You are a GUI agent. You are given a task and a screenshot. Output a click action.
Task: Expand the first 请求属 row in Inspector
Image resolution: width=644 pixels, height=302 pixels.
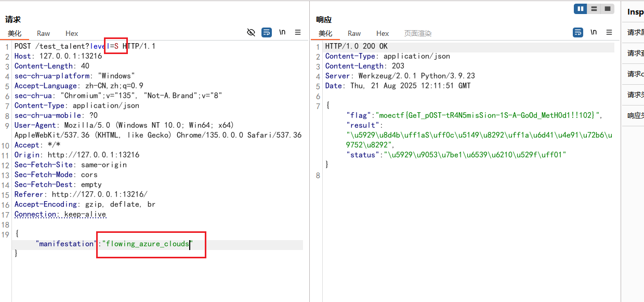(x=635, y=32)
